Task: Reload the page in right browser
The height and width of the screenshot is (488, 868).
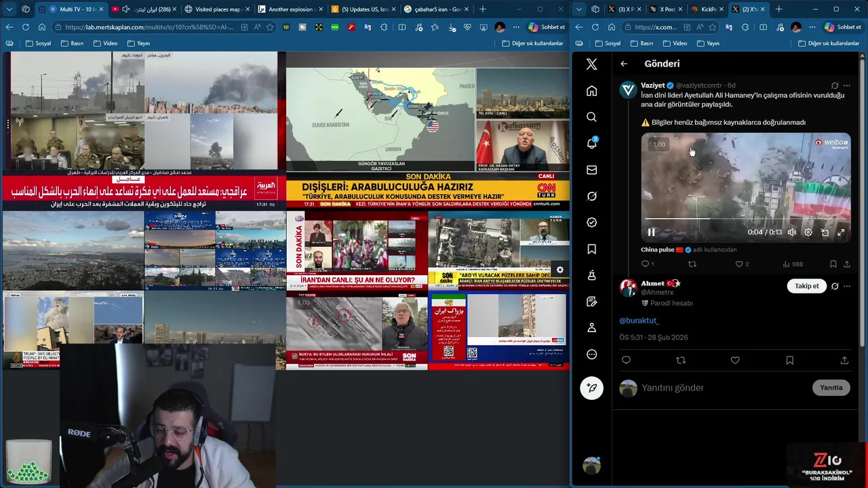Action: (595, 27)
